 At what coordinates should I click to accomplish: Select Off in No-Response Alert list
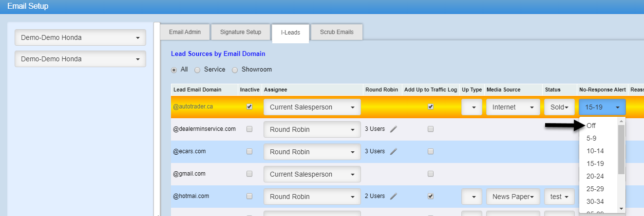591,126
